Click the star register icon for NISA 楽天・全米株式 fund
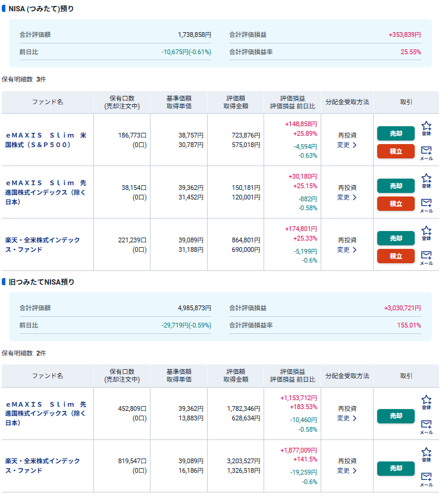The width and height of the screenshot is (448, 496). 426,232
